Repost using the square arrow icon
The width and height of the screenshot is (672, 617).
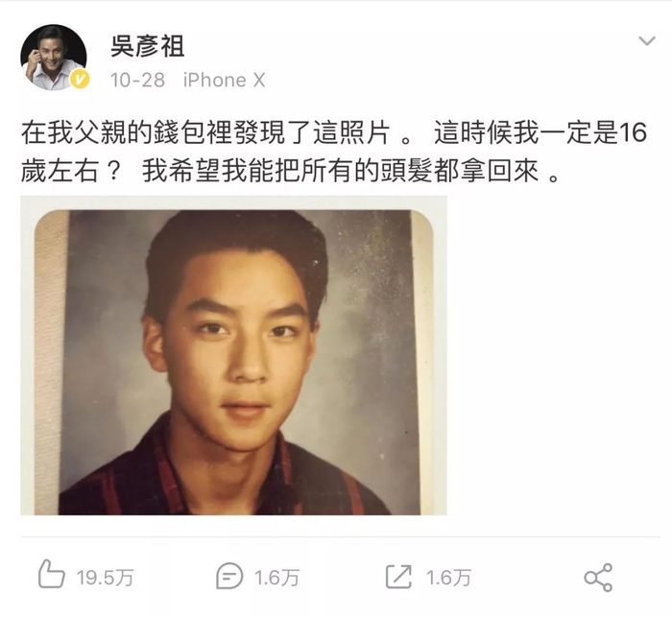click(x=398, y=576)
